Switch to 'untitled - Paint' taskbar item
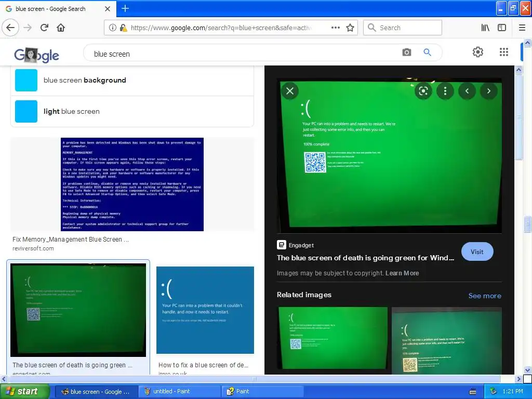 (180, 392)
